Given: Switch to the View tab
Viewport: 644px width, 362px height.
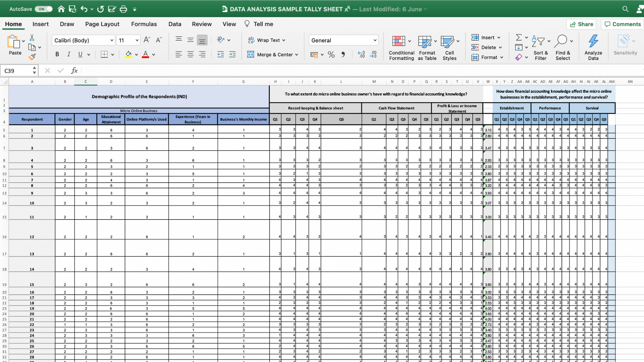Looking at the screenshot, I should click(x=229, y=24).
